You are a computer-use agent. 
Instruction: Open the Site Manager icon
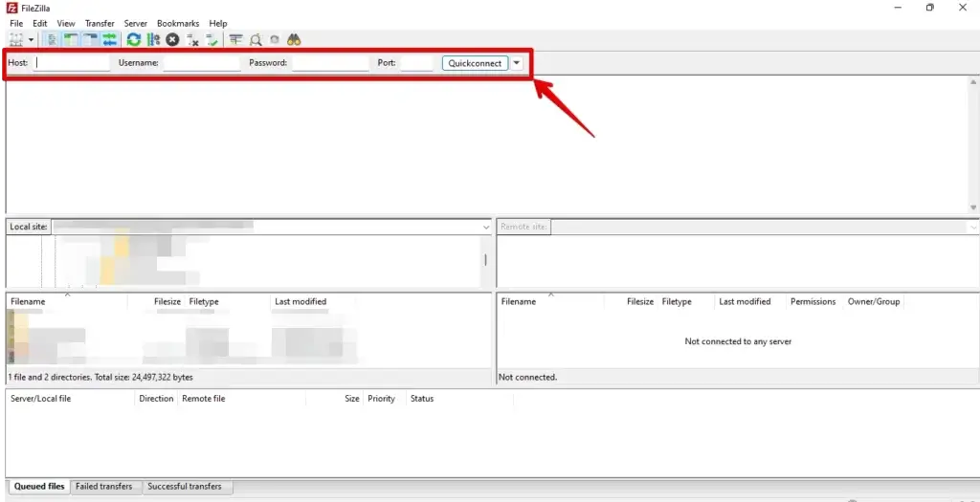[x=16, y=39]
